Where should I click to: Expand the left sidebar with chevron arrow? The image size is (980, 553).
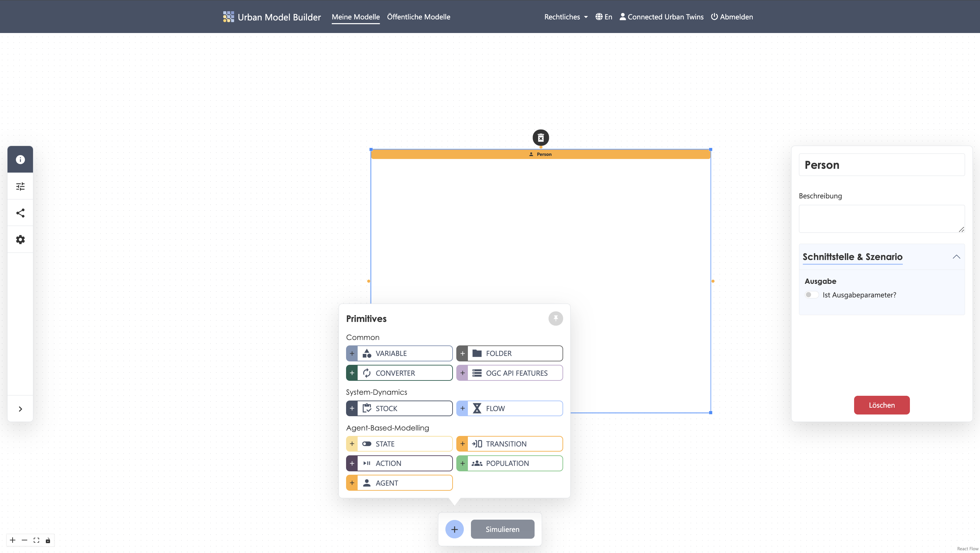click(20, 409)
